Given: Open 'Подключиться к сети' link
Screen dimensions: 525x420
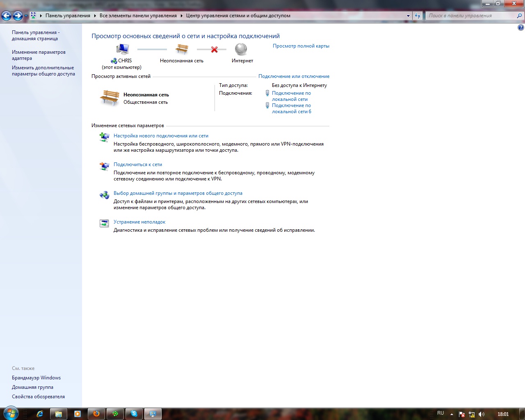Looking at the screenshot, I should pyautogui.click(x=138, y=164).
